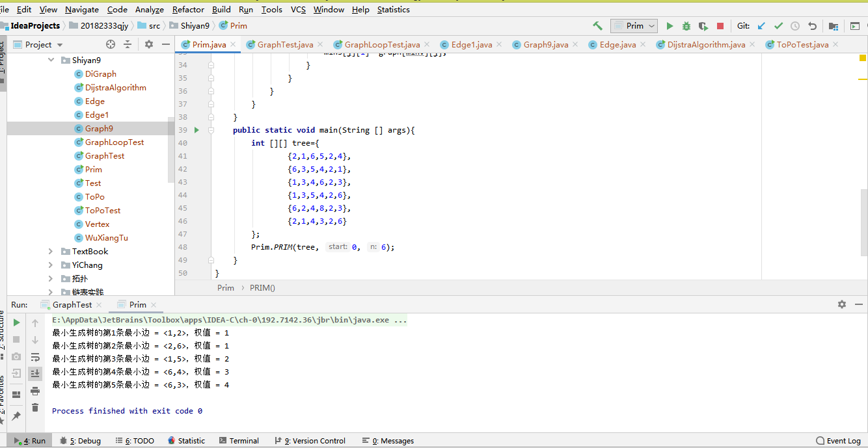Click the Git update project blue arrow
The width and height of the screenshot is (868, 448).
click(761, 26)
